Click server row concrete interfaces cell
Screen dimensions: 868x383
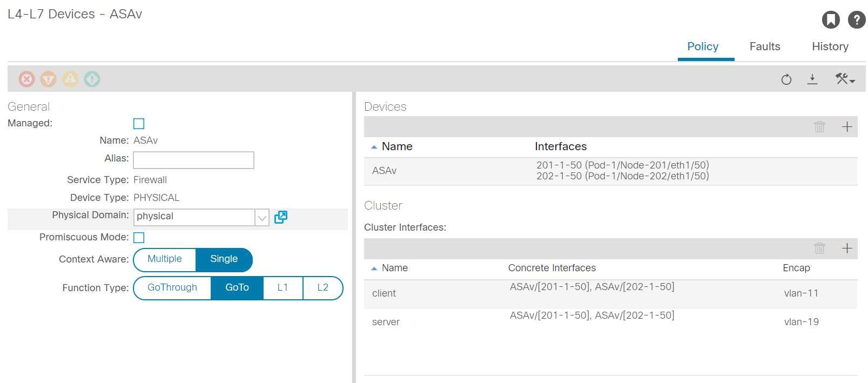click(x=592, y=315)
